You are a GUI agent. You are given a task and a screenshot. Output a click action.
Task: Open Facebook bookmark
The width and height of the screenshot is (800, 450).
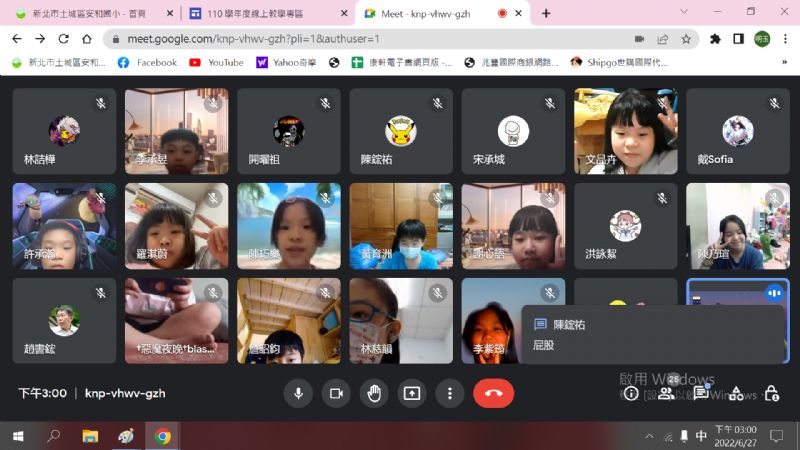point(147,62)
